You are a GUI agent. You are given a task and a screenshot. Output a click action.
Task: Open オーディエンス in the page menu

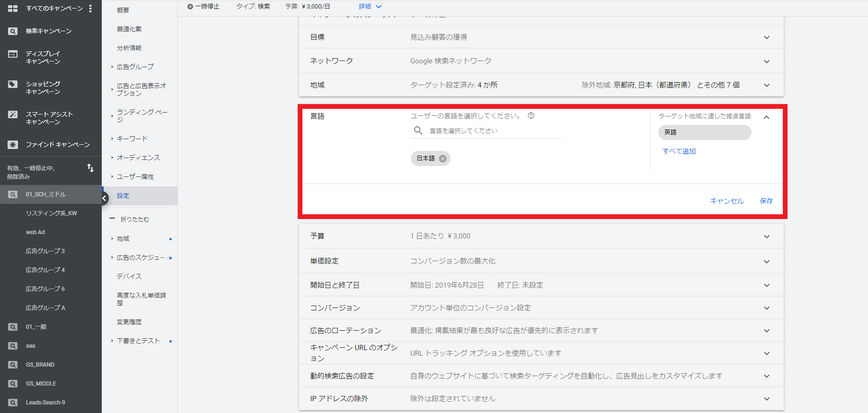[x=139, y=158]
